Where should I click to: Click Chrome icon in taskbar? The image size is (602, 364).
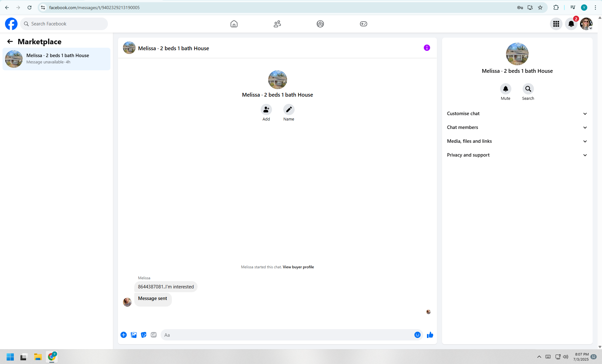pos(52,357)
